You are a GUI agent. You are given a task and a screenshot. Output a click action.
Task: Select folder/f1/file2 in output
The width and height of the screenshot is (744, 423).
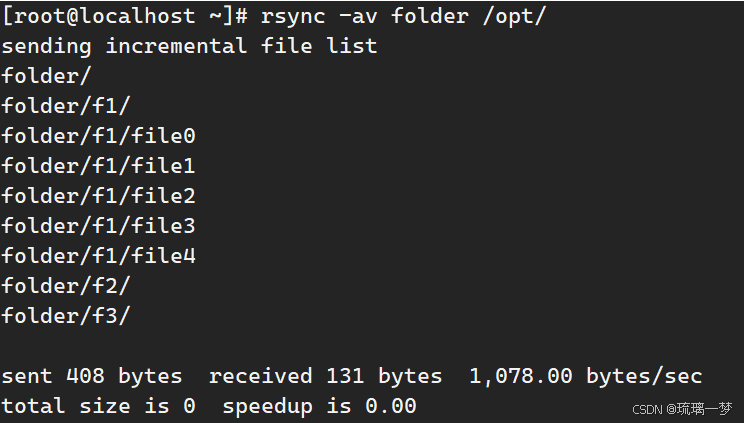(98, 196)
